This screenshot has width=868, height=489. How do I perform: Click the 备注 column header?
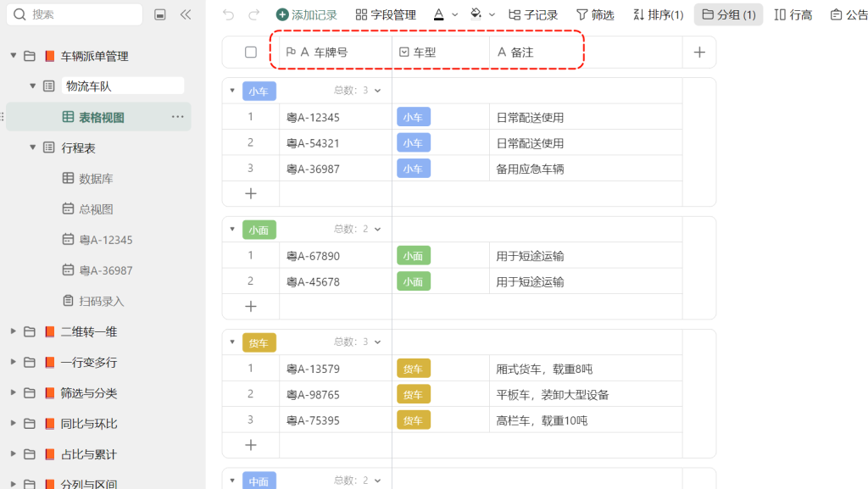586,52
